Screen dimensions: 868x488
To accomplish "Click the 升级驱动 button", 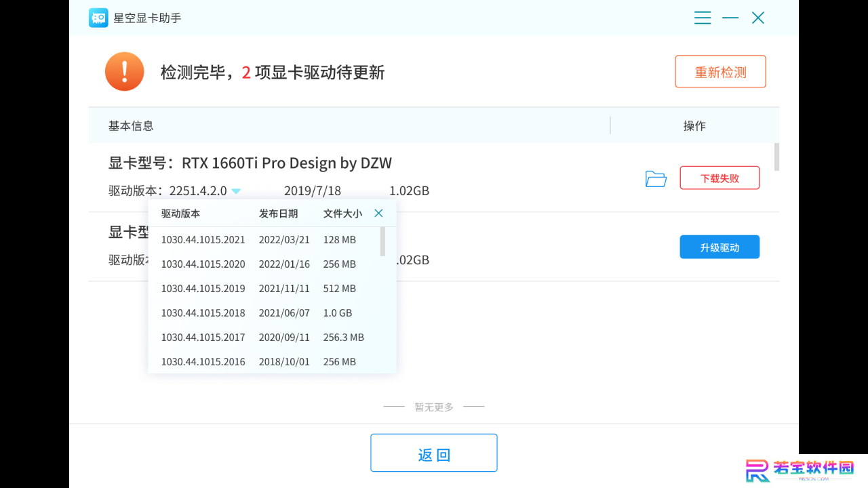I will pyautogui.click(x=719, y=247).
